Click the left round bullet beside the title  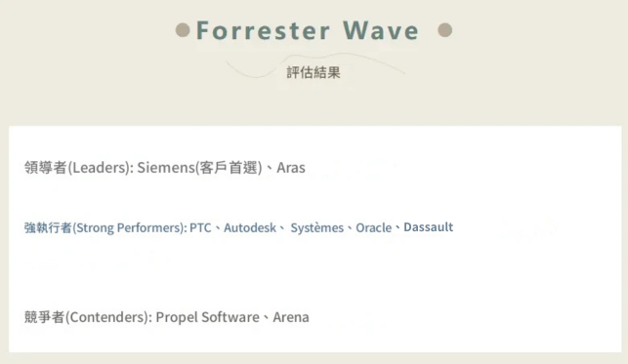(183, 30)
